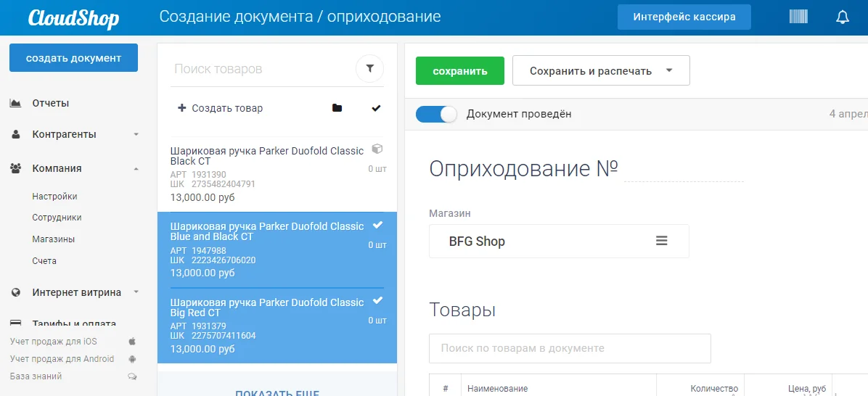
Task: Open the product folder icon
Action: [x=337, y=108]
